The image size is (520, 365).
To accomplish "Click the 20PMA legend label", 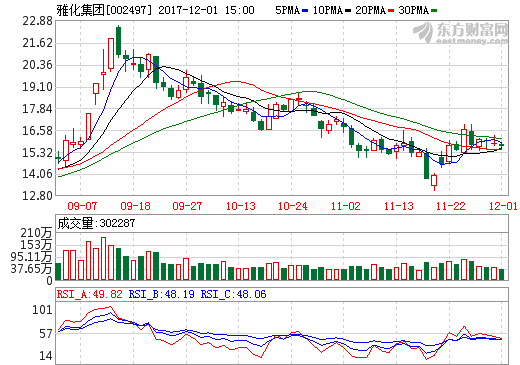I will point(370,10).
